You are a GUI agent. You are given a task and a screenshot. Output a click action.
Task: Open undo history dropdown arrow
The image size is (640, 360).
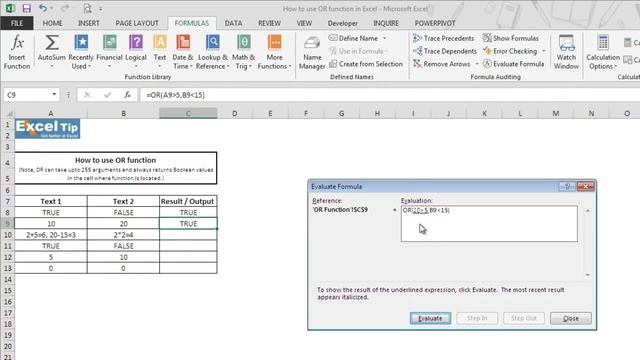click(51, 8)
